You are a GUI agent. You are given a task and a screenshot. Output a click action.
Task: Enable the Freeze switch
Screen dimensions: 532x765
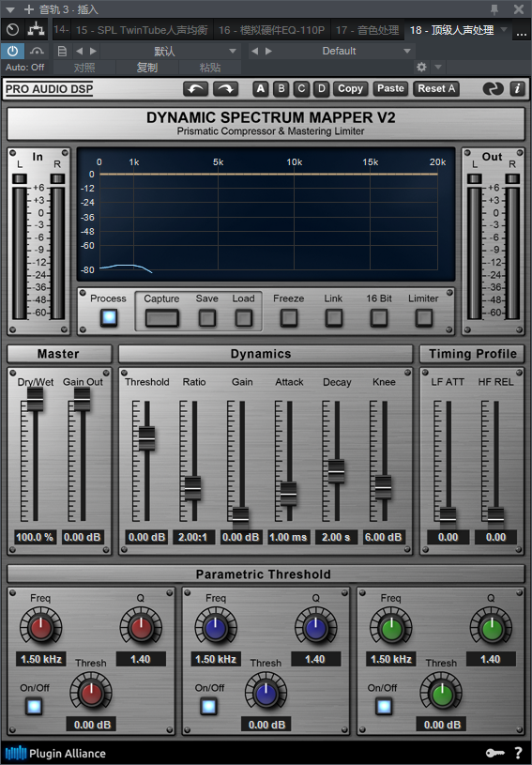(289, 318)
